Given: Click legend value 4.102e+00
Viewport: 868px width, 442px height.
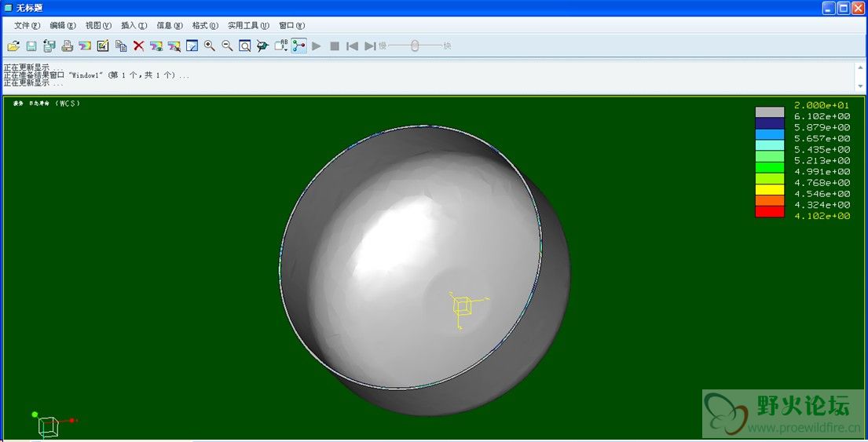Looking at the screenshot, I should (822, 216).
